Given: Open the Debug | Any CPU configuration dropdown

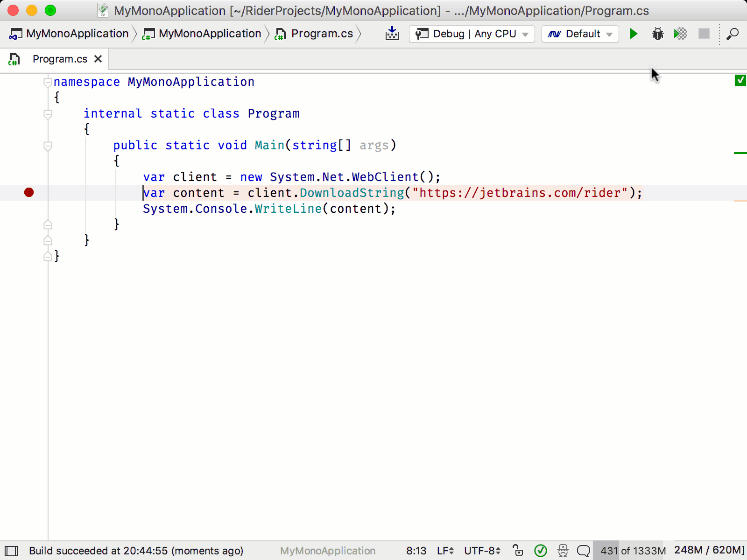Looking at the screenshot, I should pos(471,34).
